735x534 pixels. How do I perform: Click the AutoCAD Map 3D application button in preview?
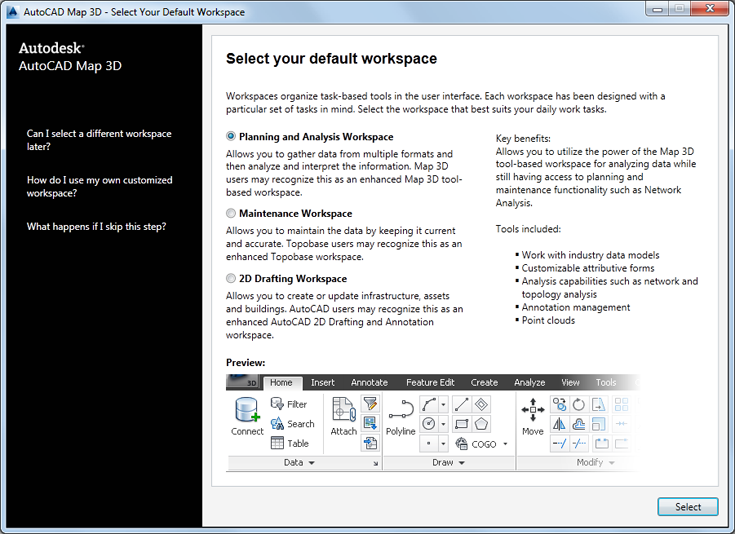[x=242, y=382]
